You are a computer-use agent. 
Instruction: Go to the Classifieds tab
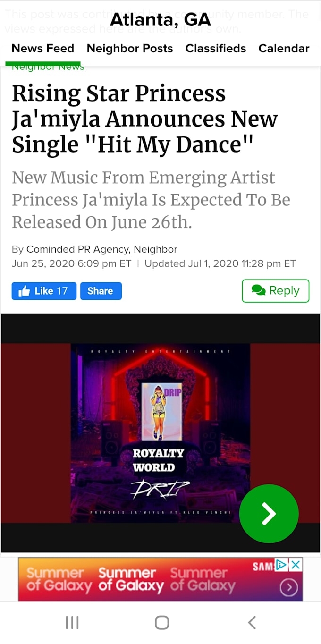[x=216, y=49]
